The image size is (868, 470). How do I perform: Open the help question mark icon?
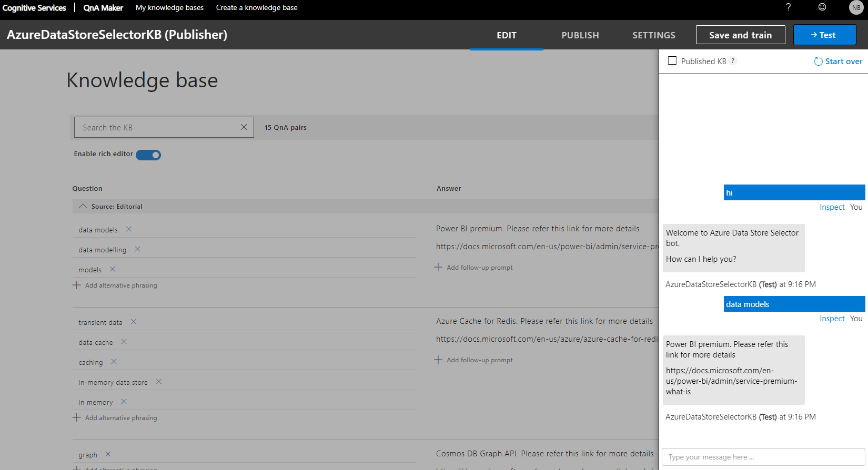coord(788,7)
